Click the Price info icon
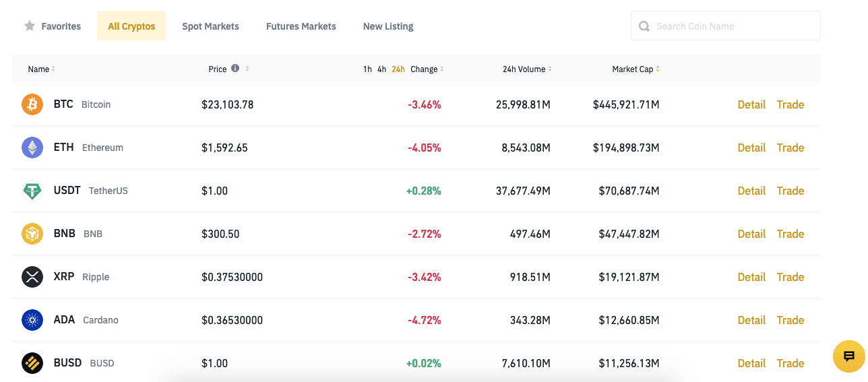The image size is (868, 382). [235, 68]
